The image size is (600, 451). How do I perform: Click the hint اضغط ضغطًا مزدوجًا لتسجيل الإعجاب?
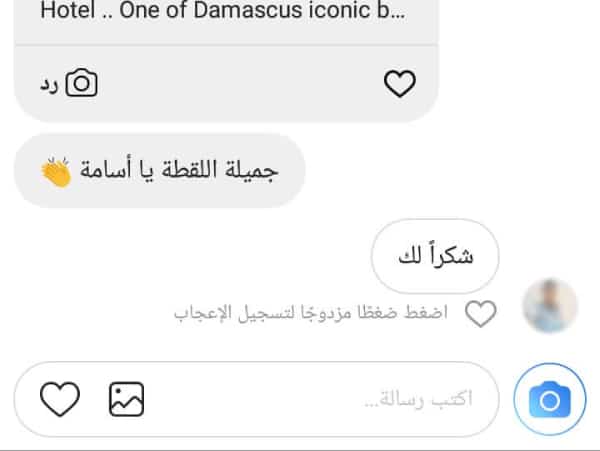tap(311, 314)
